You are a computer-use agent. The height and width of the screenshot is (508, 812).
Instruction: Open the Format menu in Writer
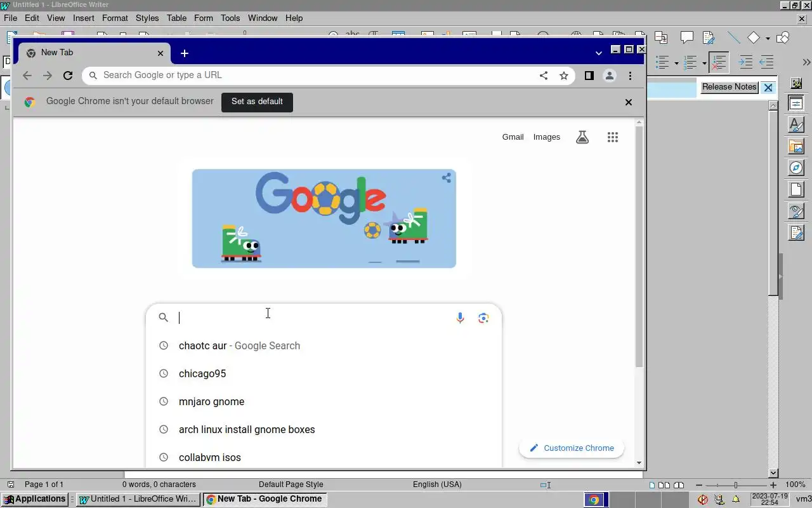[115, 18]
